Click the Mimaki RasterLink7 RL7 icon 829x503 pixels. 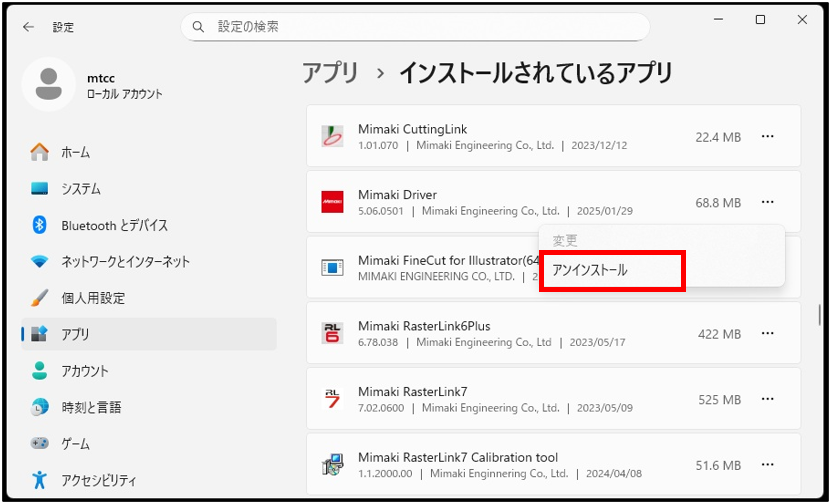click(332, 400)
